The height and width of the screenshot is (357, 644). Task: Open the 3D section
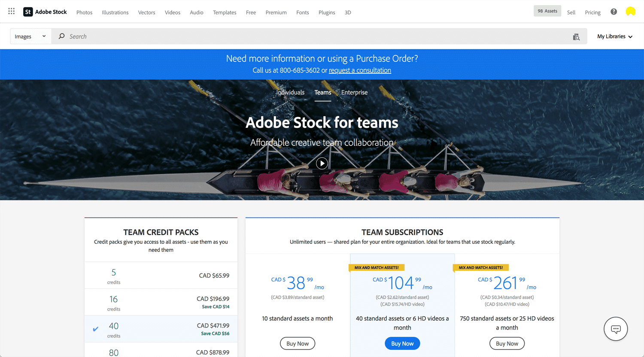tap(348, 12)
